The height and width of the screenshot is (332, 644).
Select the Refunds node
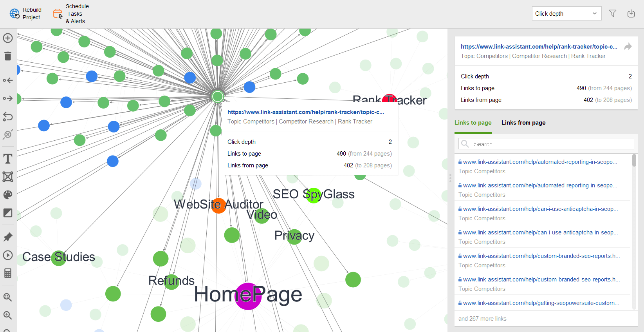coord(171,282)
